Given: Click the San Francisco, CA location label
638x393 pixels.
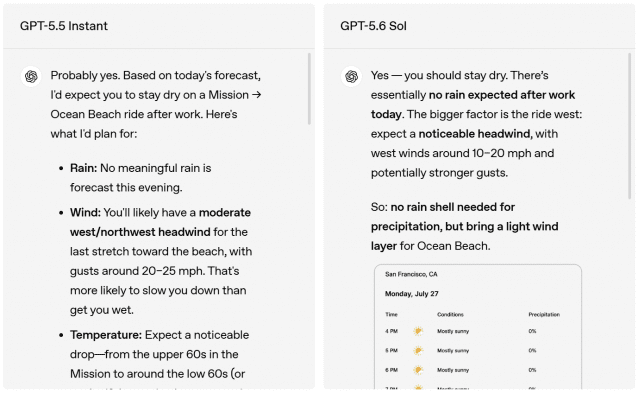Looking at the screenshot, I should point(411,274).
